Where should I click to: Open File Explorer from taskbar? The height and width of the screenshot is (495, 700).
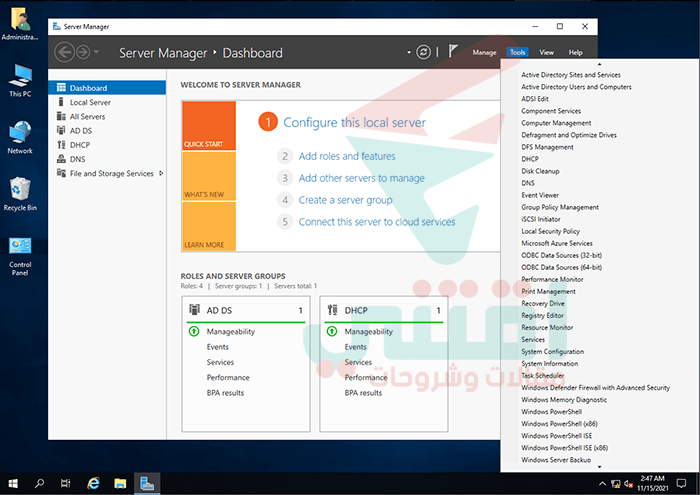120,483
